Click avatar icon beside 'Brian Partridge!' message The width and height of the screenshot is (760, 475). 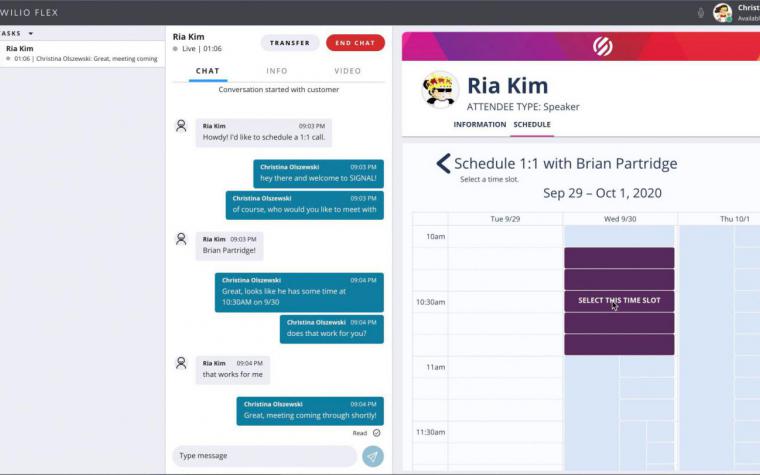click(181, 239)
